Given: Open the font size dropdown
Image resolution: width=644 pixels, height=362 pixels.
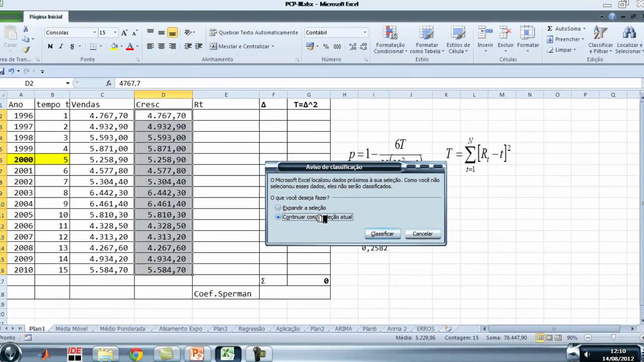Looking at the screenshot, I should pyautogui.click(x=115, y=33).
